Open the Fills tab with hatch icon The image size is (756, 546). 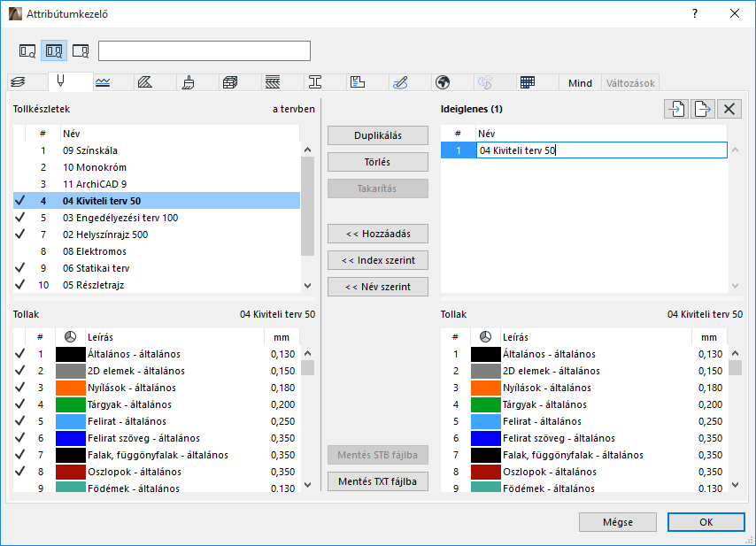pyautogui.click(x=146, y=82)
